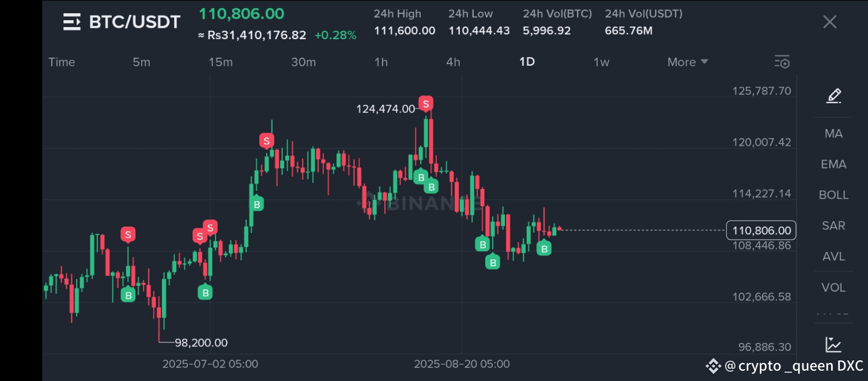Select the pencil drawing tool icon
The height and width of the screenshot is (381, 868).
tap(833, 96)
